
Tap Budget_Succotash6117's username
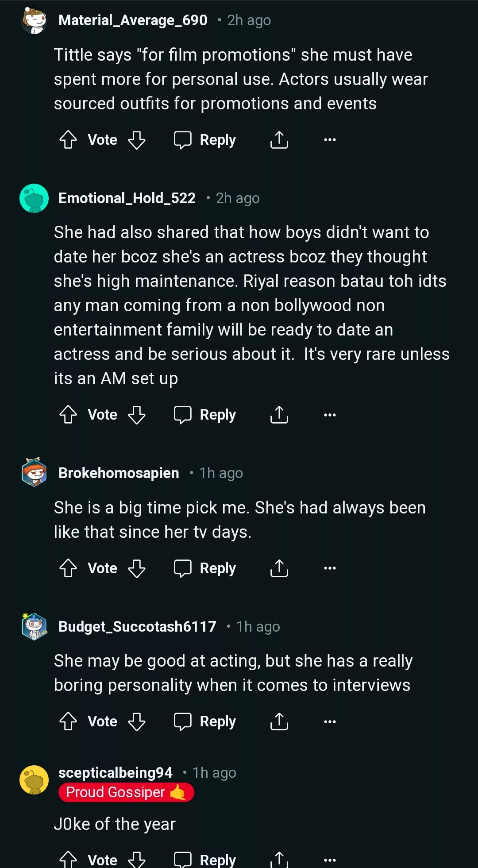click(137, 627)
